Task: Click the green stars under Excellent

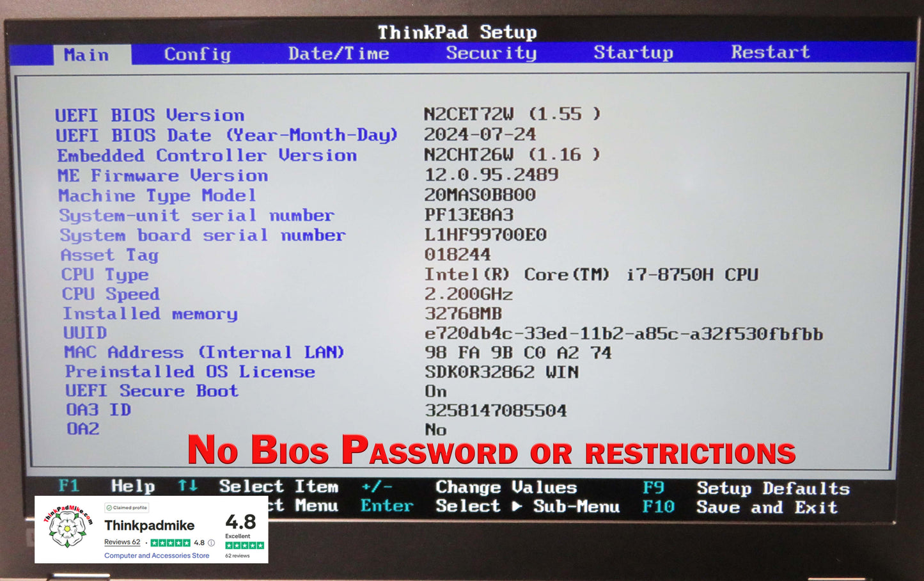Action: click(x=244, y=545)
